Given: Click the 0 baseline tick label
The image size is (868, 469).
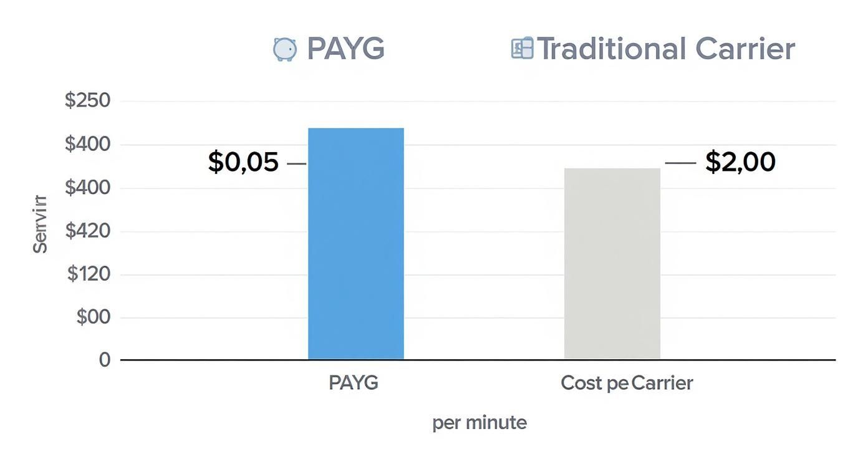Looking at the screenshot, I should tap(105, 360).
